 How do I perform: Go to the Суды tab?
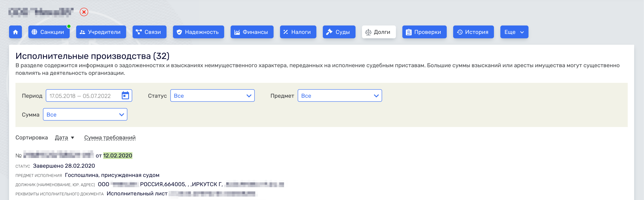339,32
